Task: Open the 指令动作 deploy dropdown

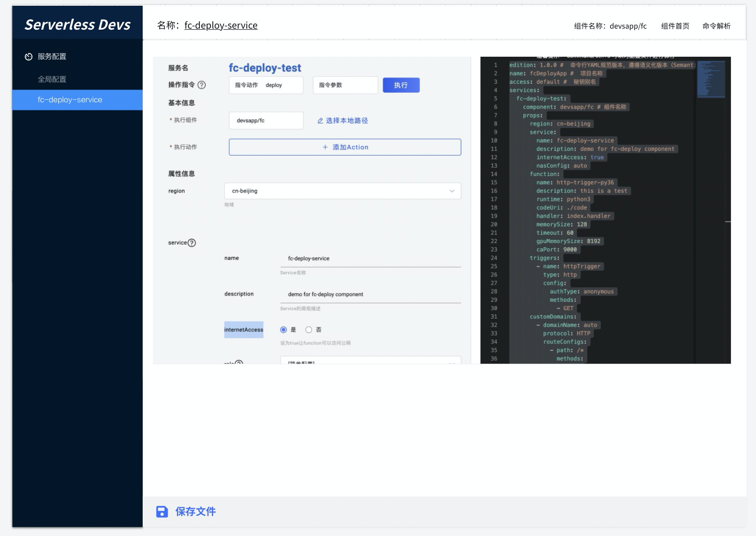Action: coord(266,85)
